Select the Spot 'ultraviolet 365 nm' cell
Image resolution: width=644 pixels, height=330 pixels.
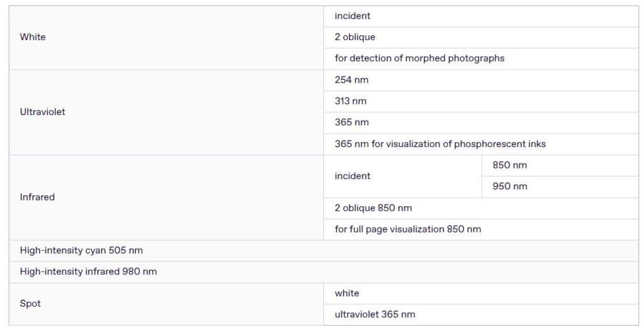375,314
